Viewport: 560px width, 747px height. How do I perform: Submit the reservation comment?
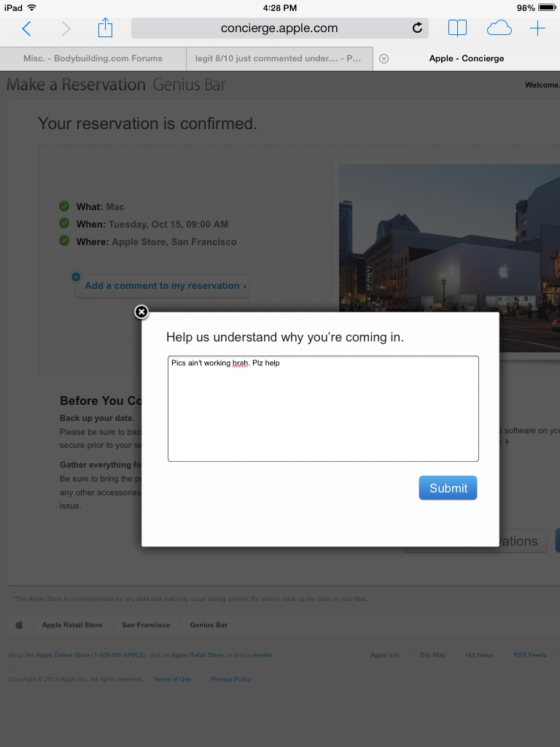[448, 488]
